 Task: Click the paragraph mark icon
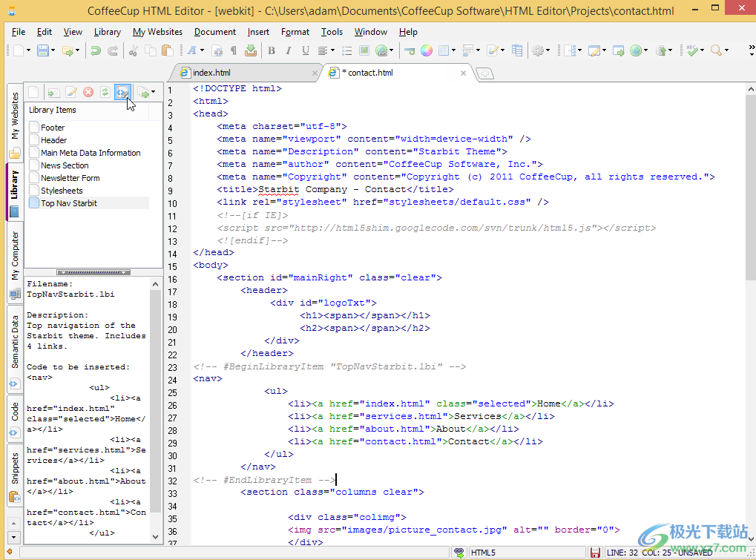click(x=234, y=50)
